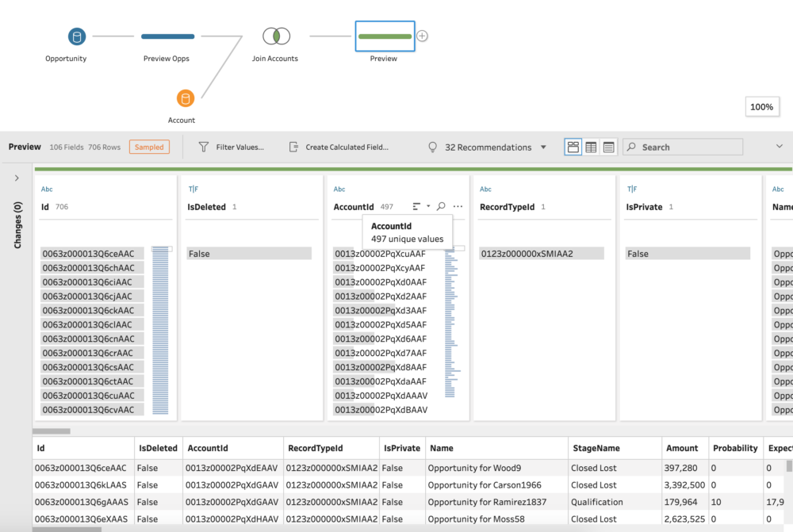This screenshot has height=532, width=793.
Task: Click the search magnifier icon
Action: point(632,147)
